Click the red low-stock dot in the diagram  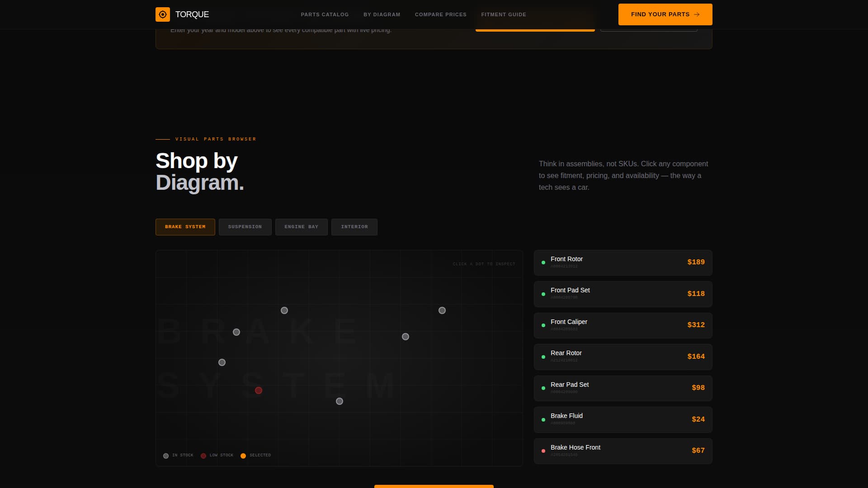point(259,390)
